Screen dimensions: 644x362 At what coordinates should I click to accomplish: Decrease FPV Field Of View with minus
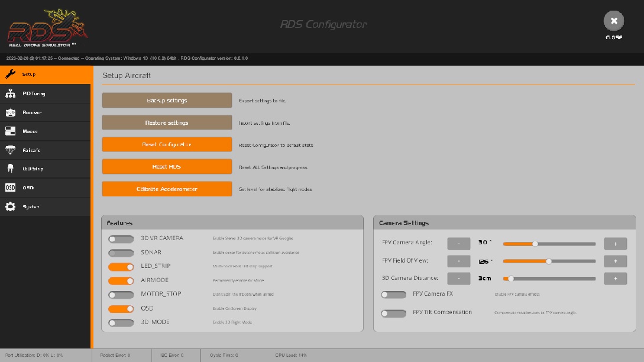tap(459, 261)
